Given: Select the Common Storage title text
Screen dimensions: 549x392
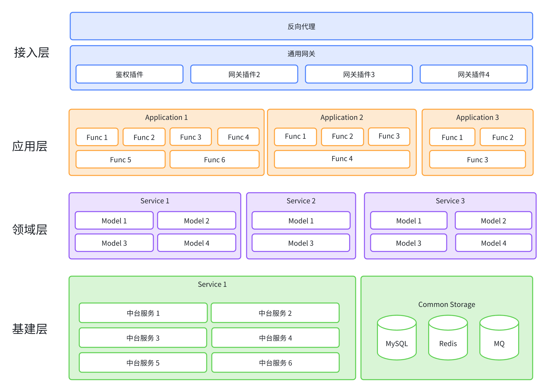Looking at the screenshot, I should tap(447, 304).
